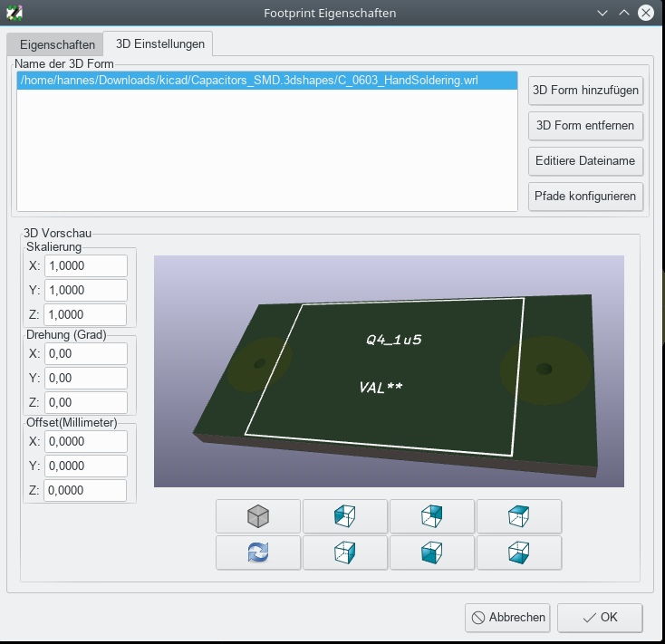This screenshot has width=665, height=644.
Task: Select the left-face cube view button
Action: coord(345,516)
